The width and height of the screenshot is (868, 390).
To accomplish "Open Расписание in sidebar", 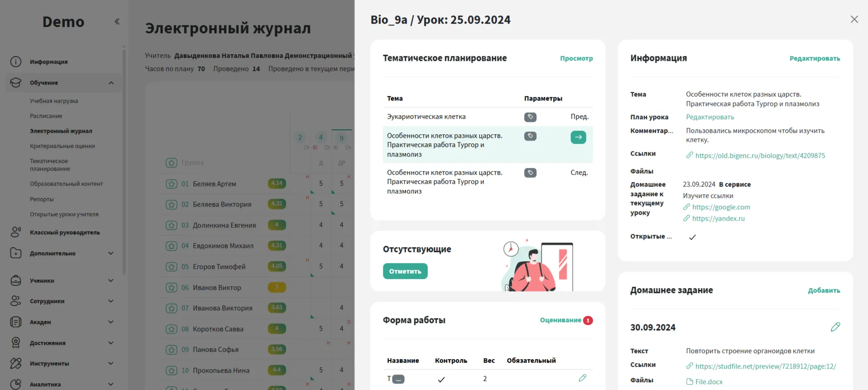I will 46,116.
